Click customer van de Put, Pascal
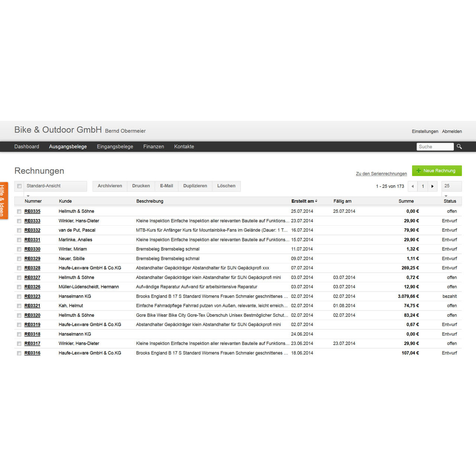Viewport: 476px width, 476px height. point(77,230)
